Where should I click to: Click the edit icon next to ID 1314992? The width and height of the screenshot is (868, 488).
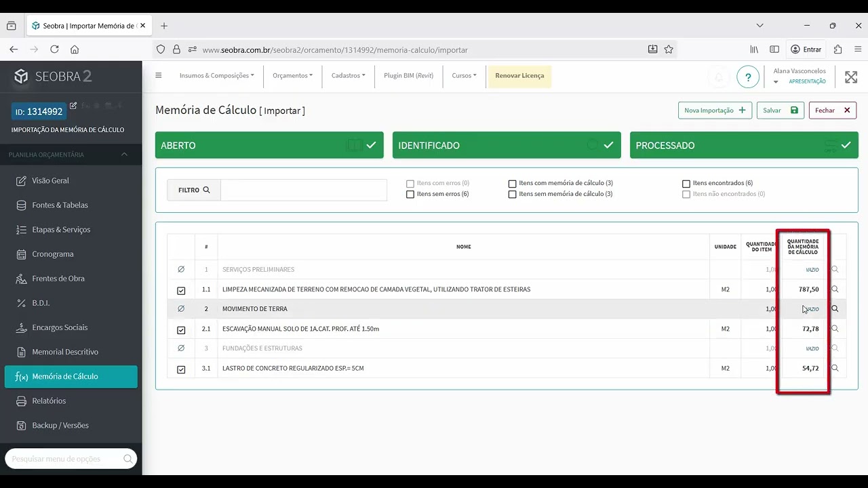click(x=73, y=106)
